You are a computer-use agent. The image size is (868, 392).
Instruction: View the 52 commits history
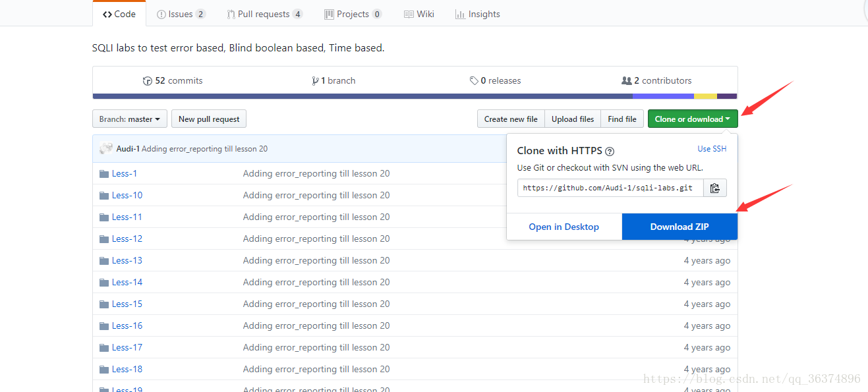pos(173,80)
